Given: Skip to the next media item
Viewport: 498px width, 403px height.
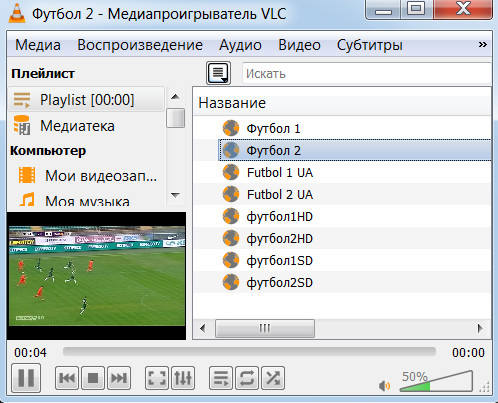Looking at the screenshot, I should [x=119, y=378].
